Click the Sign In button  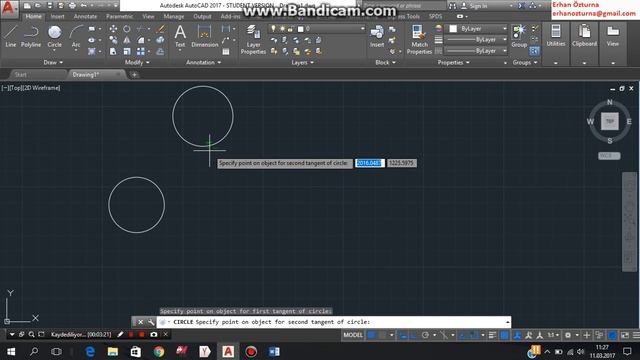(475, 6)
